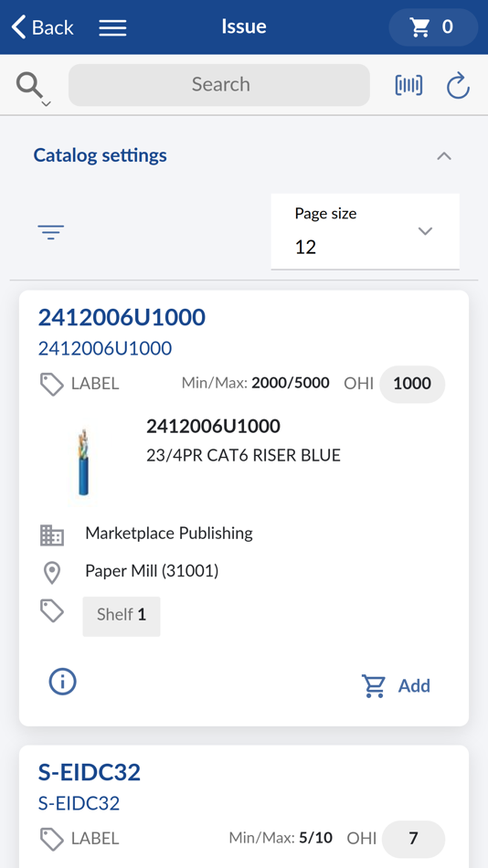488x868 pixels.
Task: Open item title 2412006U1000 in bold
Action: point(122,317)
